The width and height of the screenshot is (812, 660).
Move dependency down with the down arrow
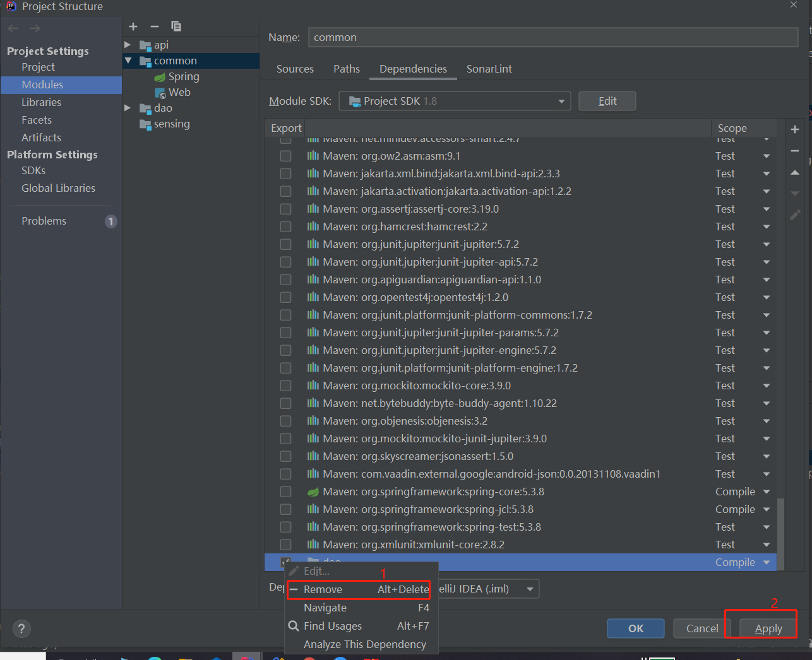tap(795, 194)
